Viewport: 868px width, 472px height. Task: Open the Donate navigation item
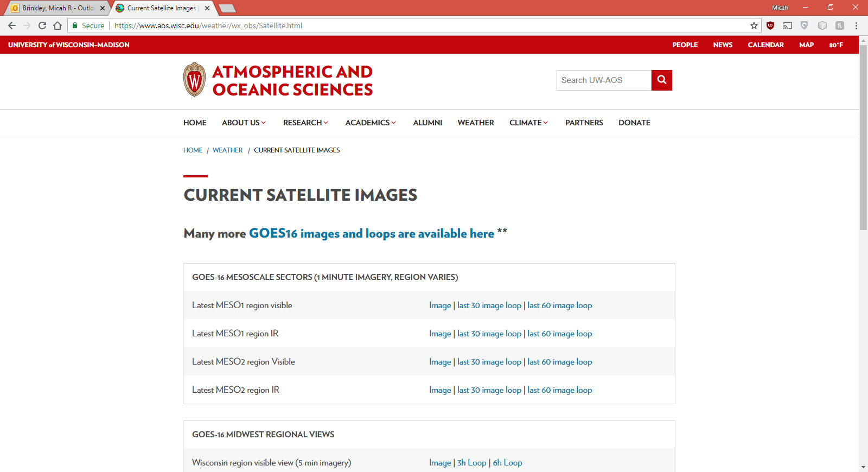coord(634,123)
